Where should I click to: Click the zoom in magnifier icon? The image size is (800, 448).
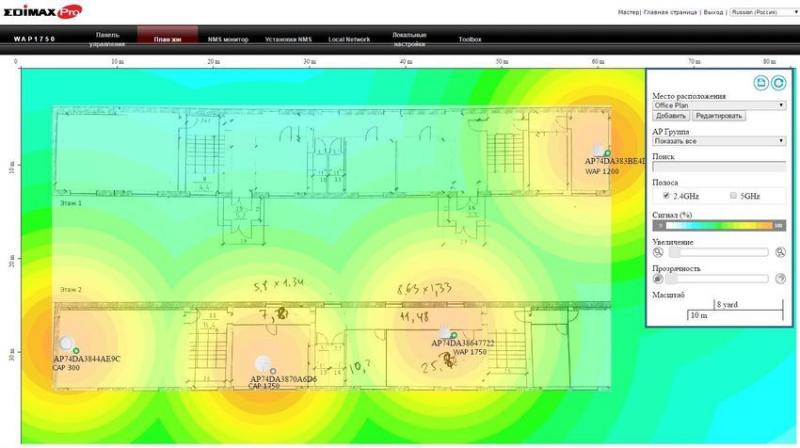[x=780, y=252]
